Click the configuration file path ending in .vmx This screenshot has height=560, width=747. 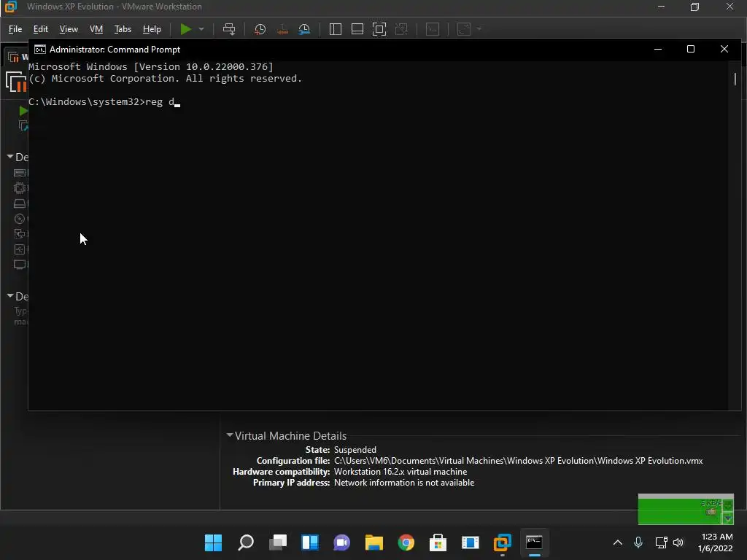point(519,461)
